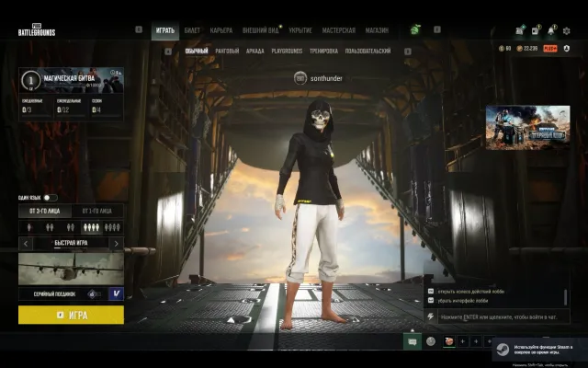Click the chat input field
The height and width of the screenshot is (368, 588).
click(x=503, y=316)
